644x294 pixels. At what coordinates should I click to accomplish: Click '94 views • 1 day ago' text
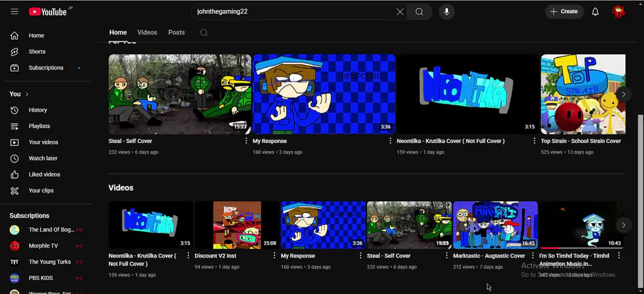click(217, 267)
